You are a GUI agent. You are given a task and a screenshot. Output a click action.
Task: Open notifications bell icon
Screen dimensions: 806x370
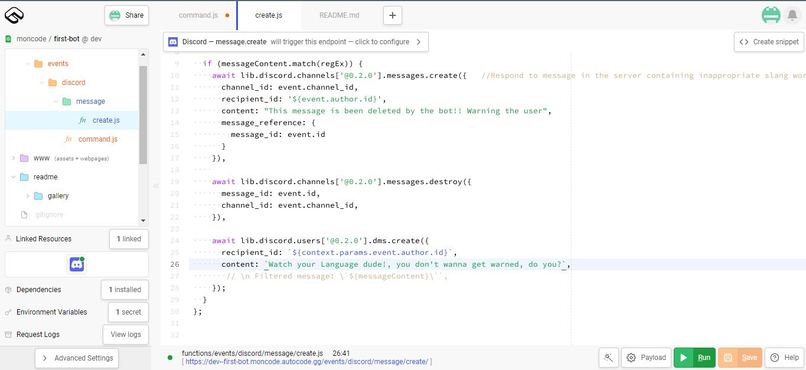[793, 15]
